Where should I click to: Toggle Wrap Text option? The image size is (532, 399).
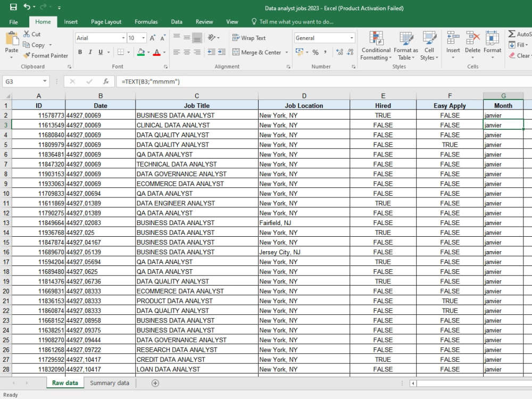pos(249,38)
